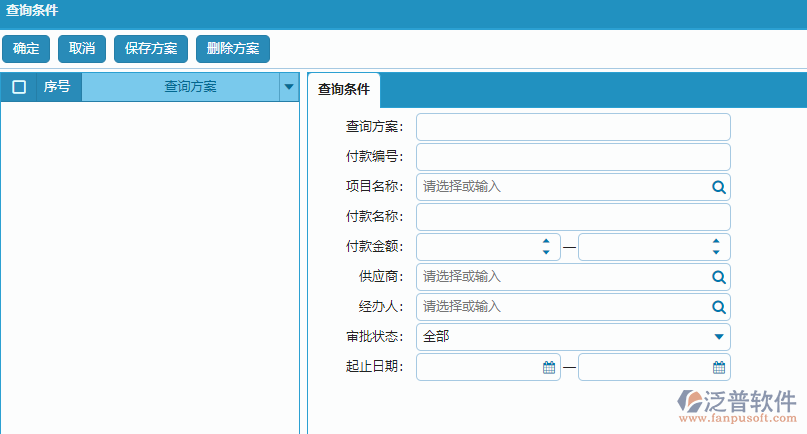The height and width of the screenshot is (434, 807).
Task: Click 删除方案 to delete the scheme
Action: click(233, 49)
